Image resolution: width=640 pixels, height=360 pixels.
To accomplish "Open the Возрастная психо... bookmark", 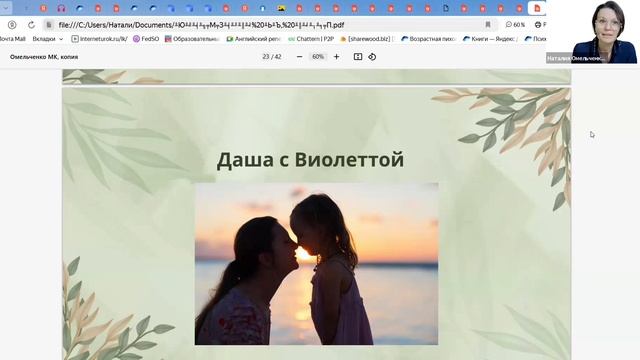I will [428, 39].
